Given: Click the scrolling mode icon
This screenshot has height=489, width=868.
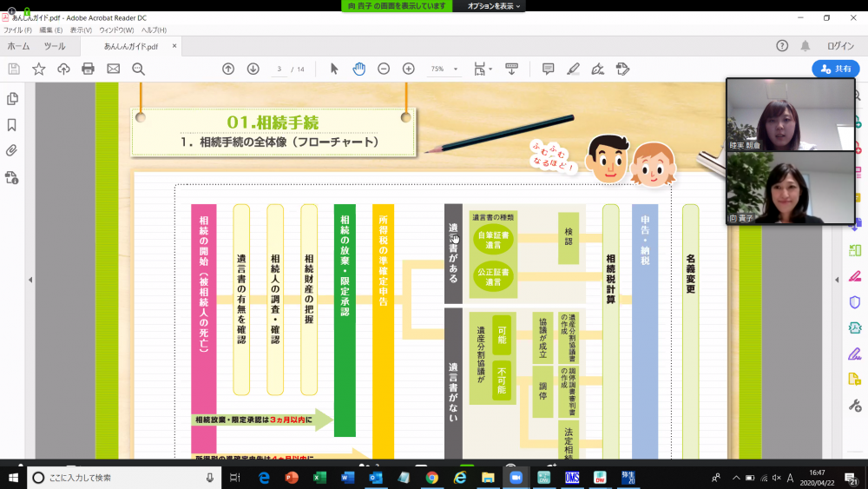Looking at the screenshot, I should coord(511,69).
